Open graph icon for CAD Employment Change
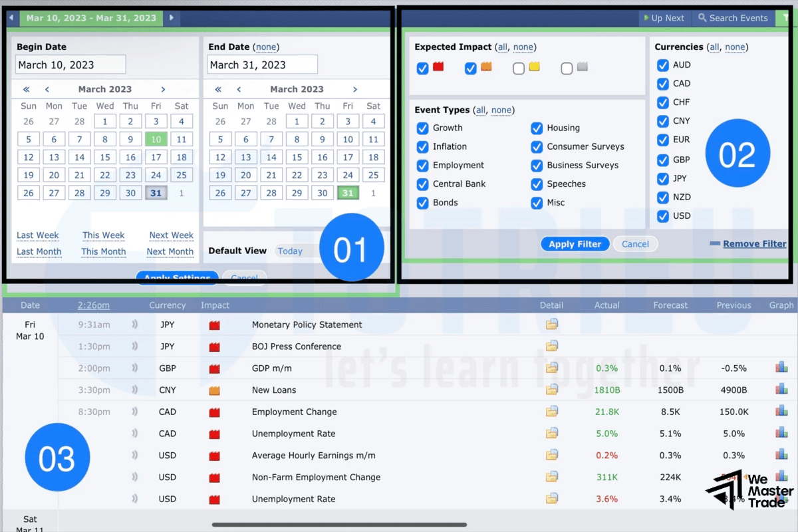 [x=781, y=412]
